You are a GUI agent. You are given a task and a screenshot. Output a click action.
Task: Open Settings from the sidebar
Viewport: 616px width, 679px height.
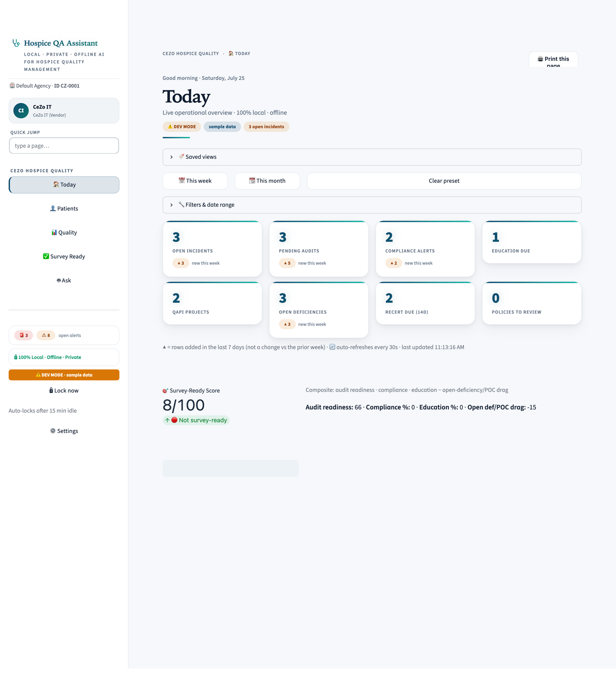pos(64,431)
